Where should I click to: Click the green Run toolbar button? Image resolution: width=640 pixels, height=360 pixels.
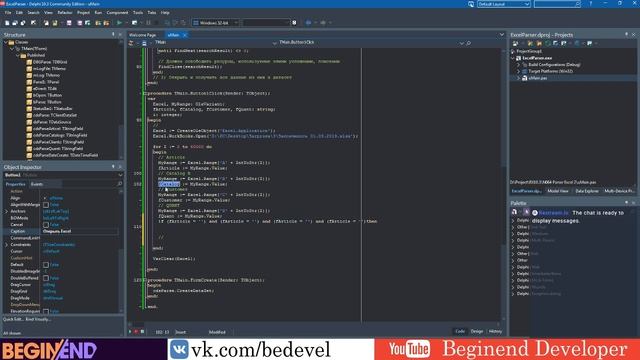pyautogui.click(x=119, y=23)
